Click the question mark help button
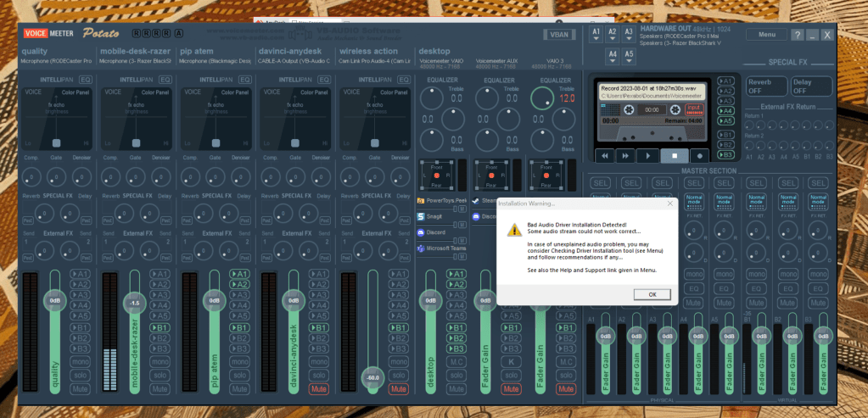 pyautogui.click(x=797, y=35)
